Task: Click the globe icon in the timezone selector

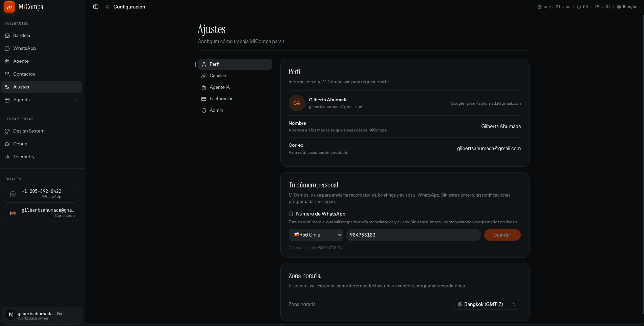Action: click(460, 304)
